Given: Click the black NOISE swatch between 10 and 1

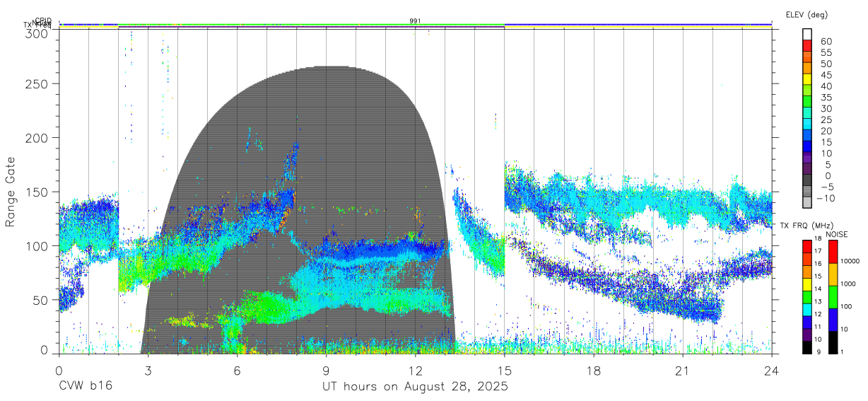Looking at the screenshot, I should click(833, 341).
